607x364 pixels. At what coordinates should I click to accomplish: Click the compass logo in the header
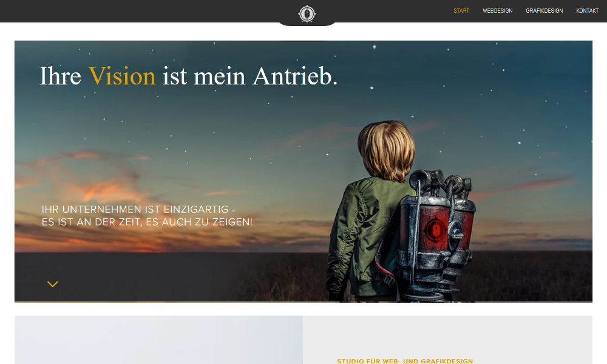[x=307, y=13]
